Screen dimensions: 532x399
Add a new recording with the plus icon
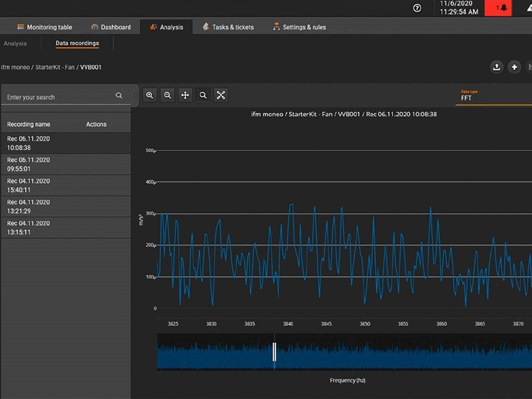tap(514, 67)
